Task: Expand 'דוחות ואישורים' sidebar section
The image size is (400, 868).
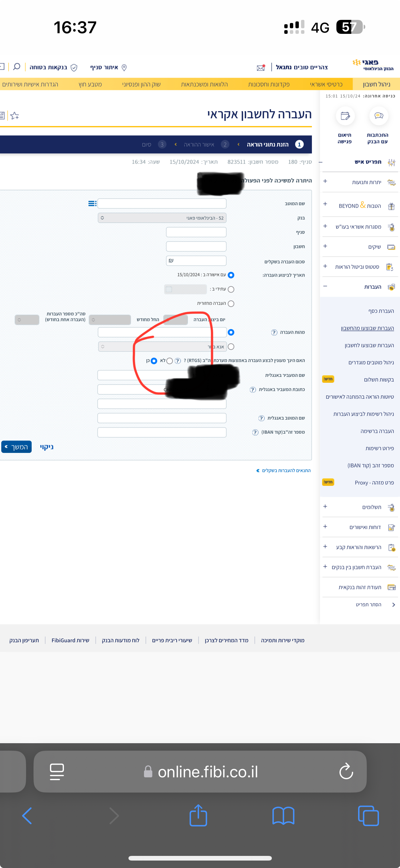Action: point(325,527)
